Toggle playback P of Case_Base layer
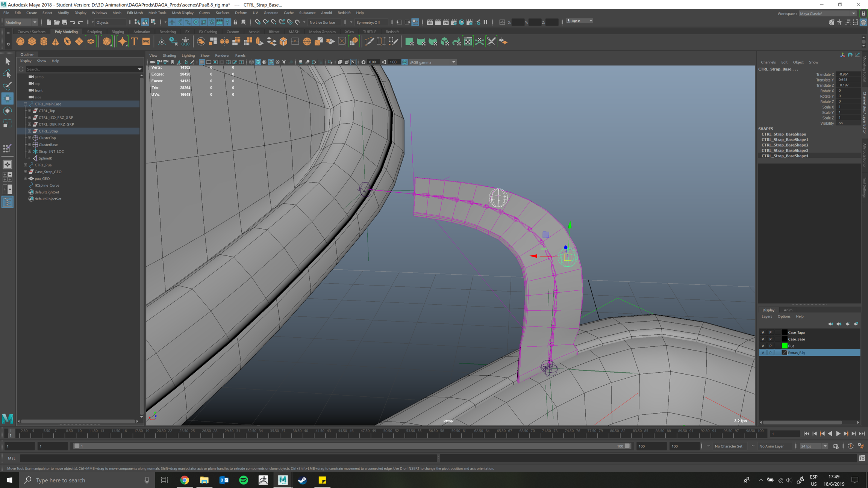Viewport: 868px width, 488px height. tap(770, 339)
